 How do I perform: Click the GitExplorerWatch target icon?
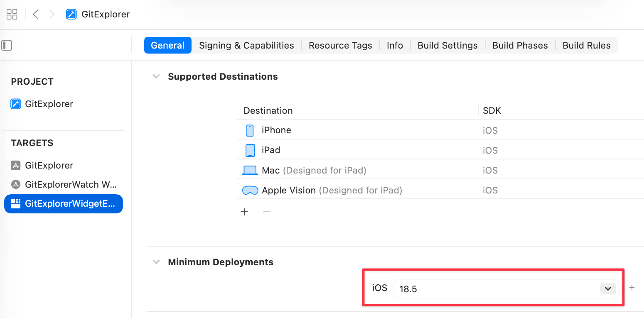[x=15, y=184]
